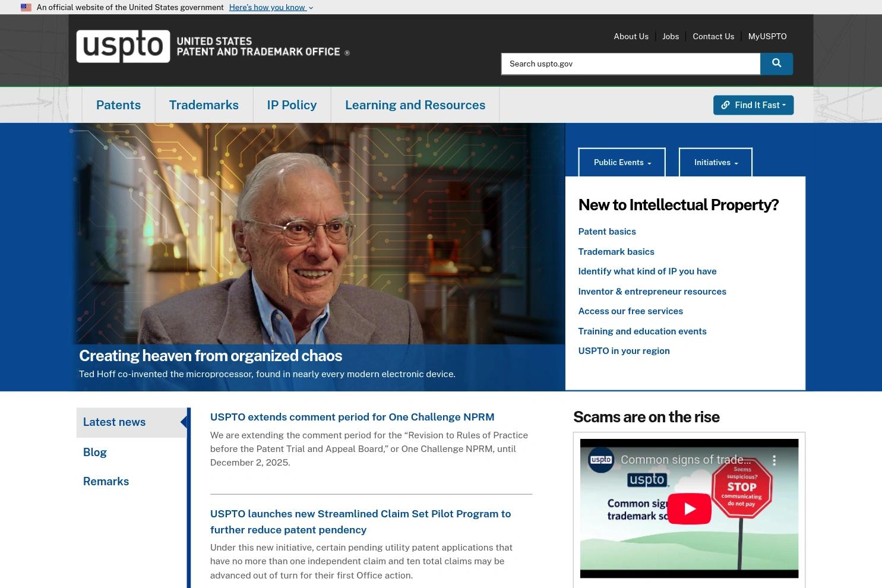Image resolution: width=882 pixels, height=588 pixels.
Task: Open the Patent basics link
Action: tap(607, 232)
